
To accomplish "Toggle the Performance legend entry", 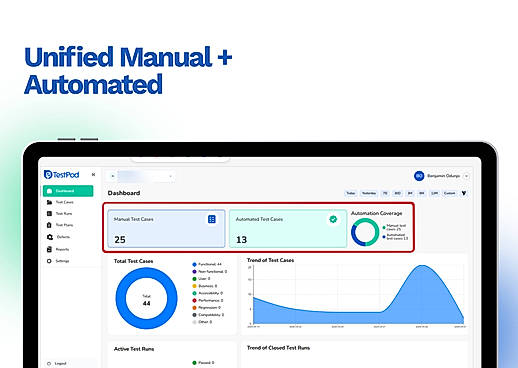I will point(208,301).
